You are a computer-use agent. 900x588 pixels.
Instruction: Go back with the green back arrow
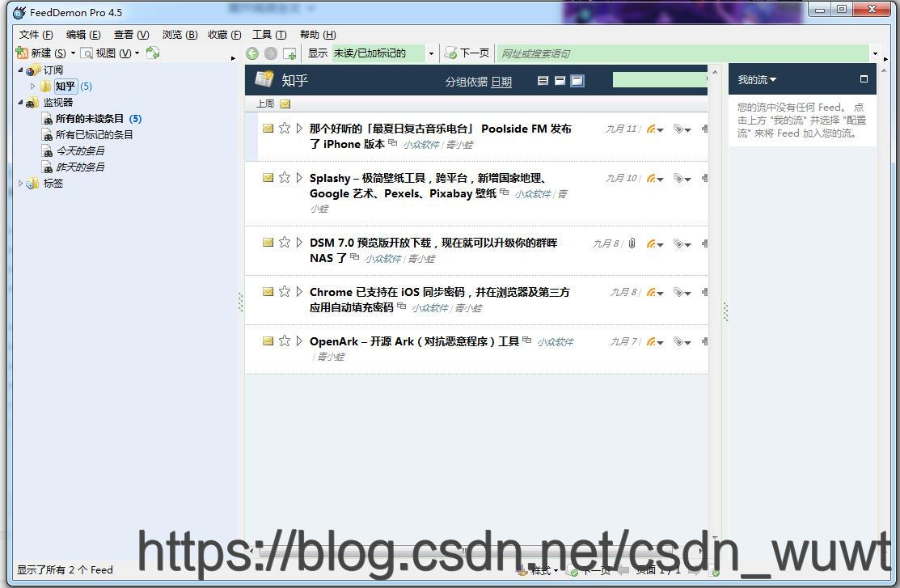click(252, 53)
